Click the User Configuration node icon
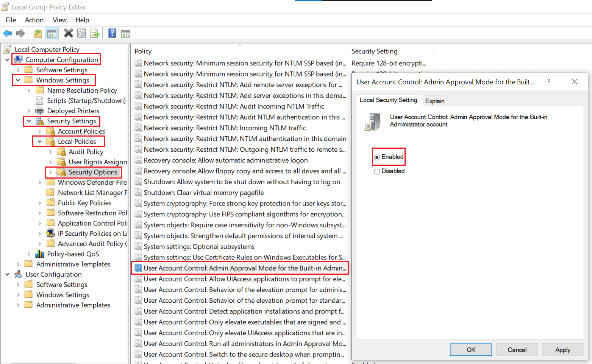Viewport: 592px width, 364px height. point(18,274)
